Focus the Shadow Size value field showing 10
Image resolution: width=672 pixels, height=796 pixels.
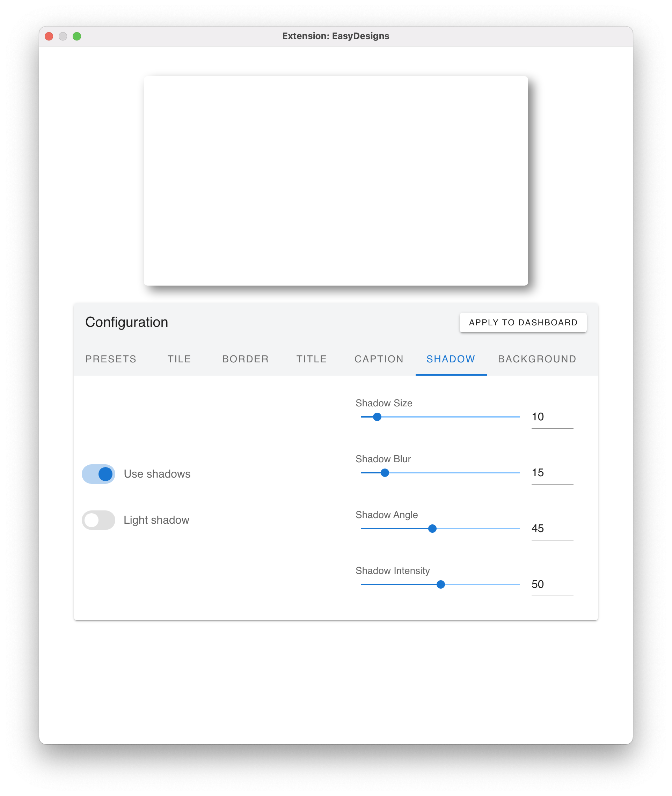pos(553,417)
